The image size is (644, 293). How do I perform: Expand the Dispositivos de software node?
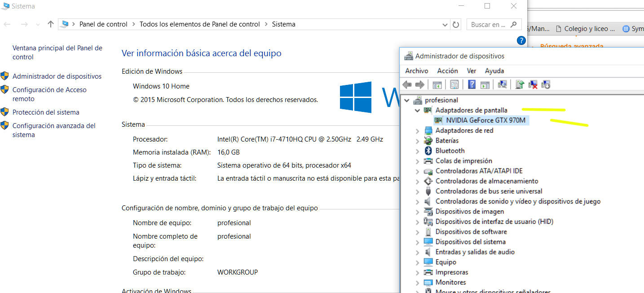tap(418, 232)
